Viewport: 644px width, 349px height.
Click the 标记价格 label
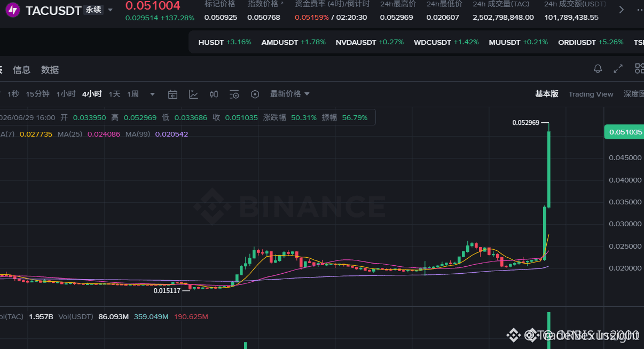[219, 4]
